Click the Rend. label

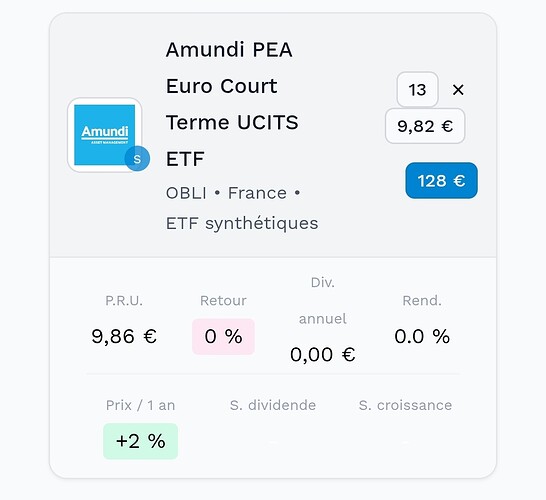422,300
